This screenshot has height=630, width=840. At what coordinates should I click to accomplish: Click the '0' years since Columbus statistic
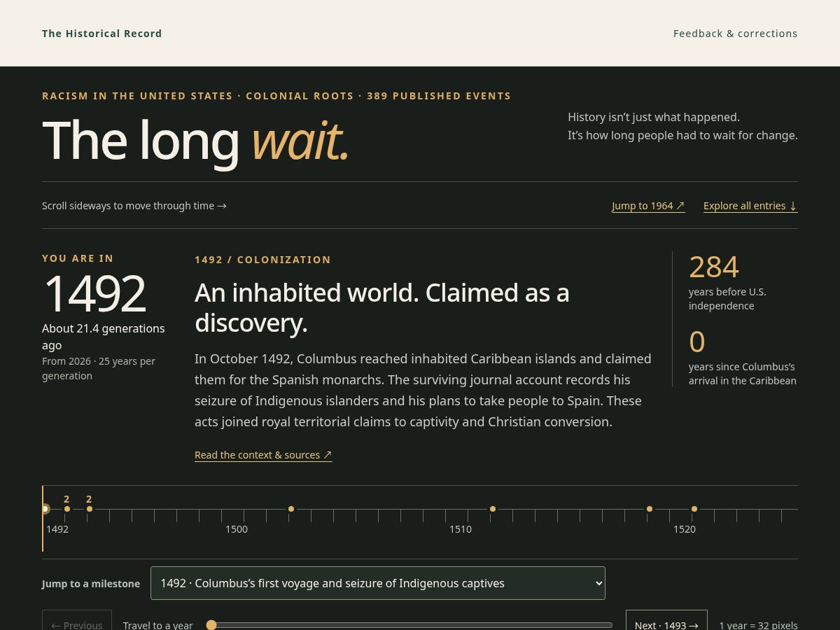(697, 342)
